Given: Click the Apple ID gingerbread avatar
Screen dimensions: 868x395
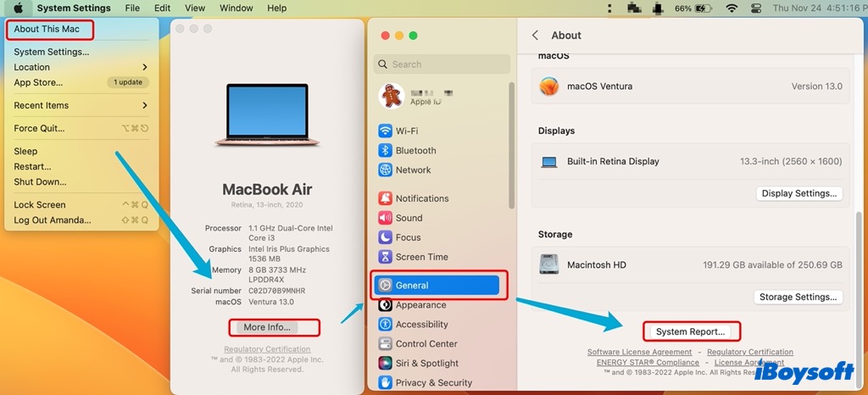Looking at the screenshot, I should tap(392, 96).
